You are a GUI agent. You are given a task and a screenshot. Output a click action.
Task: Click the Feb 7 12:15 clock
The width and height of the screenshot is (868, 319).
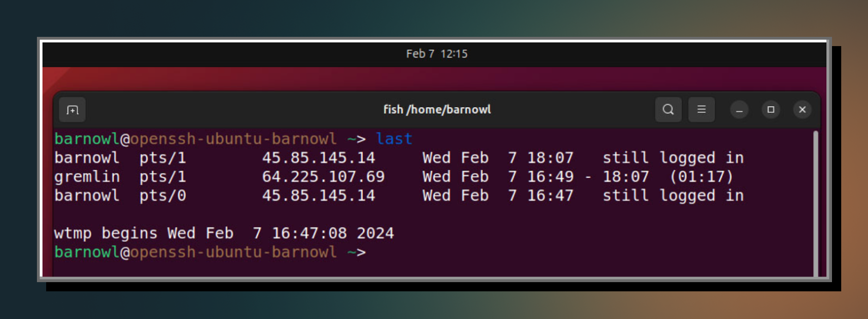pos(437,54)
